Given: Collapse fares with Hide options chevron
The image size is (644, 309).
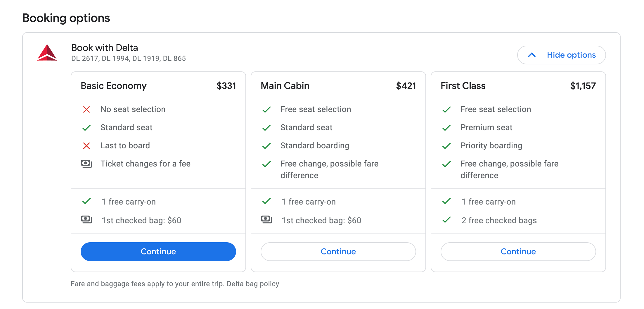Looking at the screenshot, I should [532, 55].
